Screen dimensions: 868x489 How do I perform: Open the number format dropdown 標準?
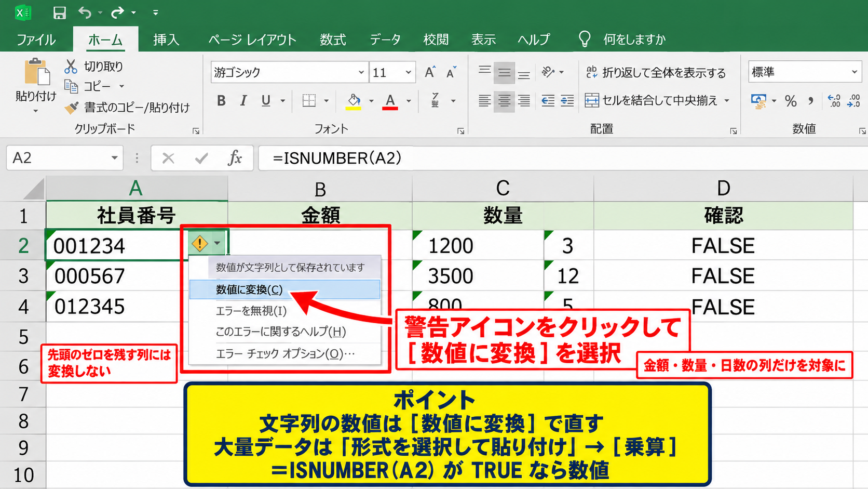point(854,72)
